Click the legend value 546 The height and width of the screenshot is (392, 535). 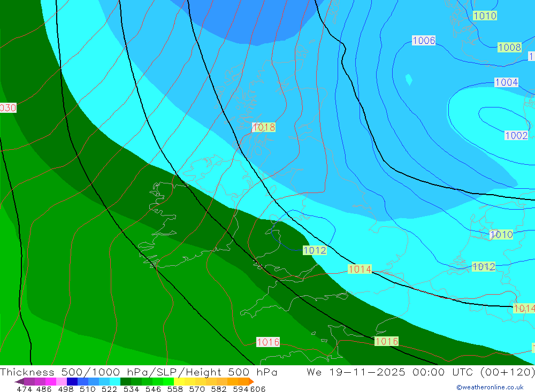pos(153,389)
